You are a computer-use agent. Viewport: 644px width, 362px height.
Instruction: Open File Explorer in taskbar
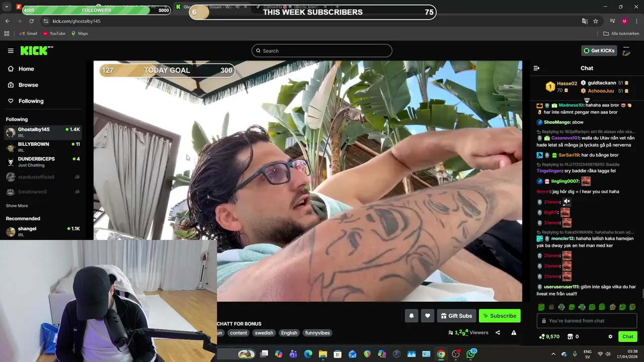pyautogui.click(x=323, y=354)
